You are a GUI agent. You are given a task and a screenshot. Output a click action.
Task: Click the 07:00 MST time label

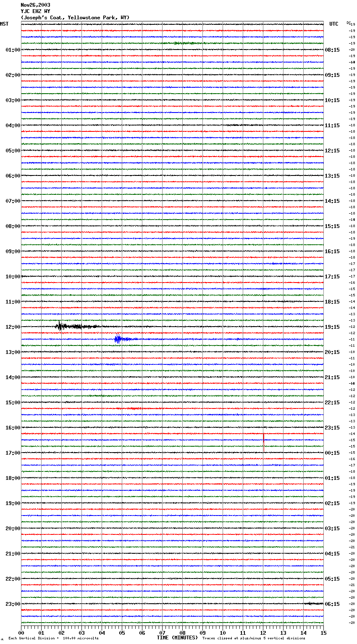tap(13, 201)
